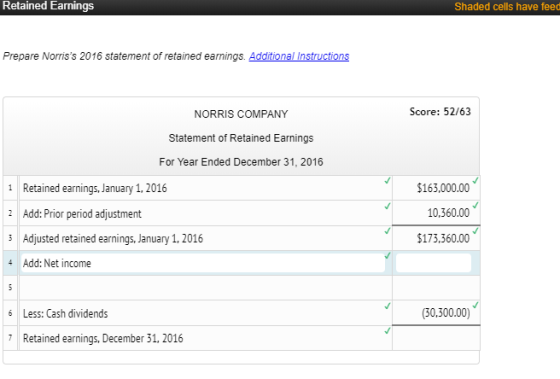The image size is (560, 379).
Task: Click the $163,000.00 amount cell
Action: 436,188
